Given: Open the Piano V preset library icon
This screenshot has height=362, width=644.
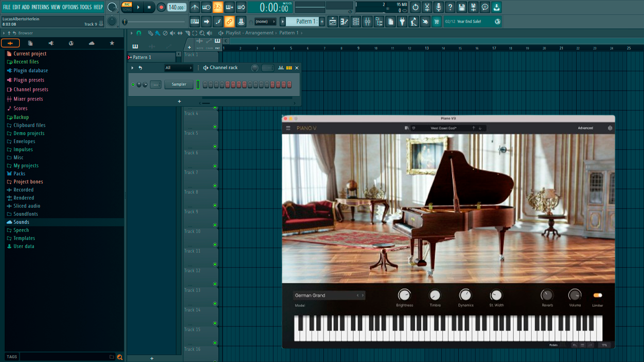Looking at the screenshot, I should (x=407, y=128).
